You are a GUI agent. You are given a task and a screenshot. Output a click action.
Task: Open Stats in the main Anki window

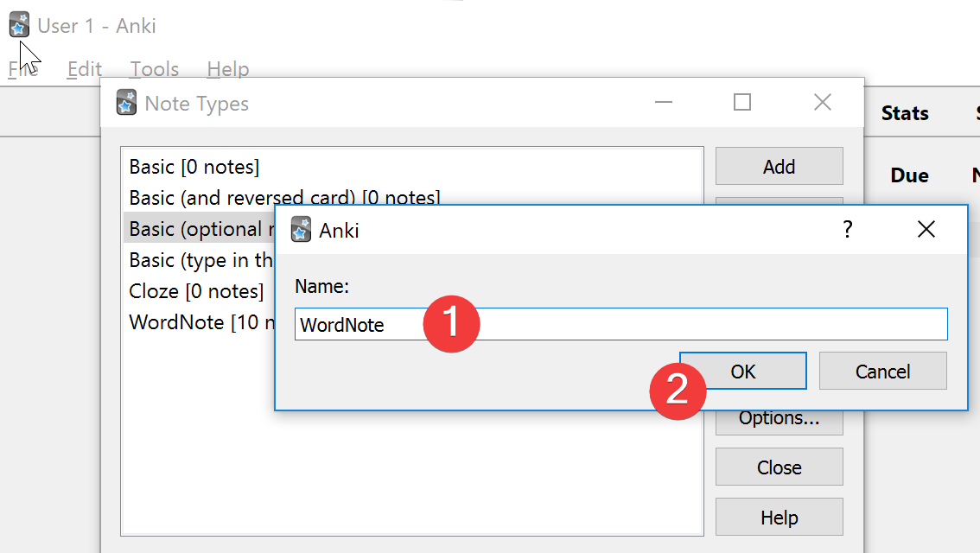click(x=904, y=113)
